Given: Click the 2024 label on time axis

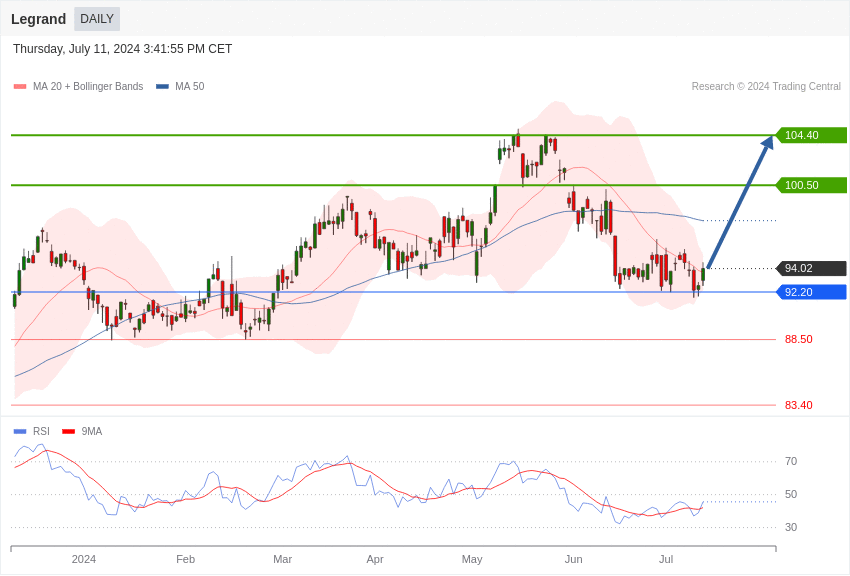Looking at the screenshot, I should tap(84, 559).
